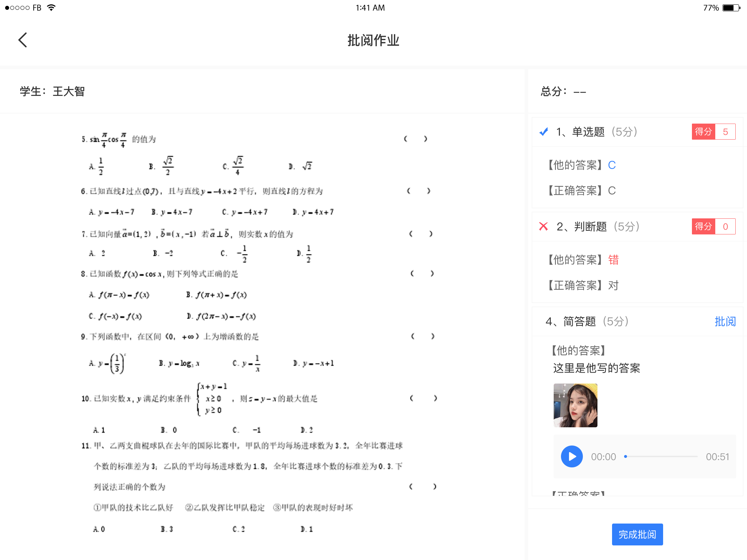Play the student's audio answer
This screenshot has width=747, height=560.
tap(572, 456)
